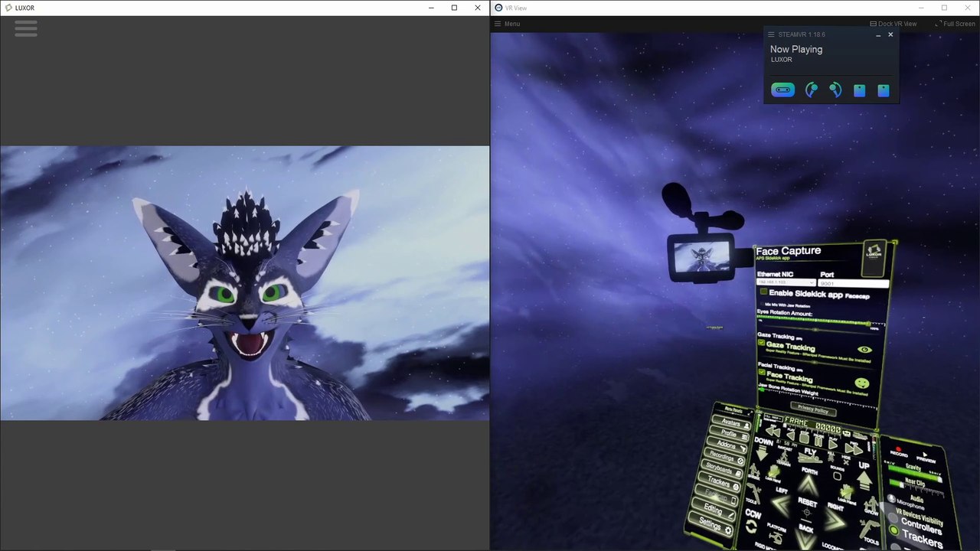
Task: Click the camera preview thumbnail in VR View
Action: point(701,257)
